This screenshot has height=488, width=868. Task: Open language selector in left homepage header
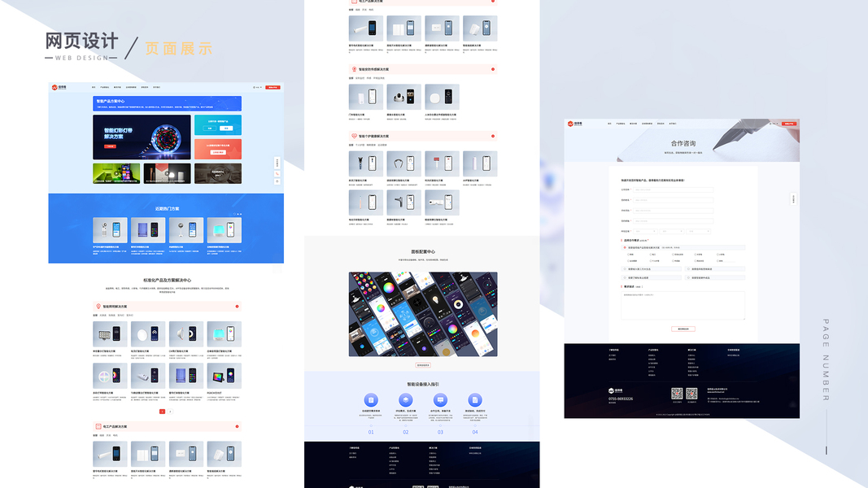click(257, 87)
